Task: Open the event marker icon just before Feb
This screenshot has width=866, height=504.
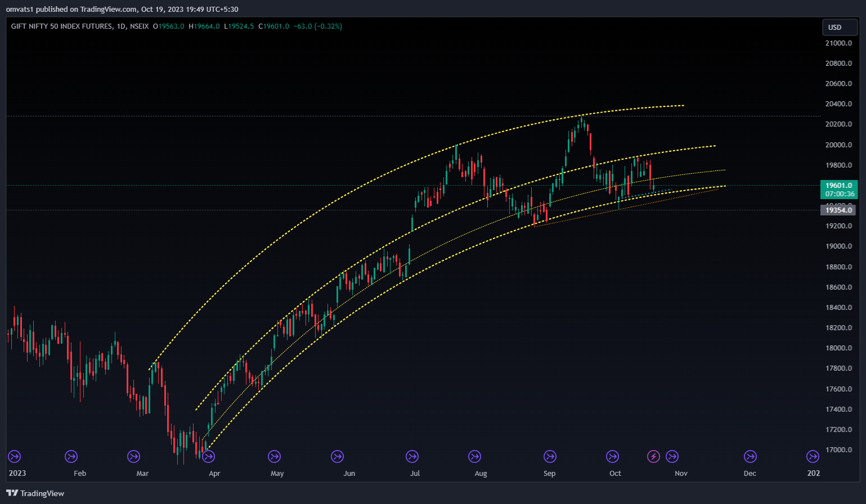Action: pos(71,456)
